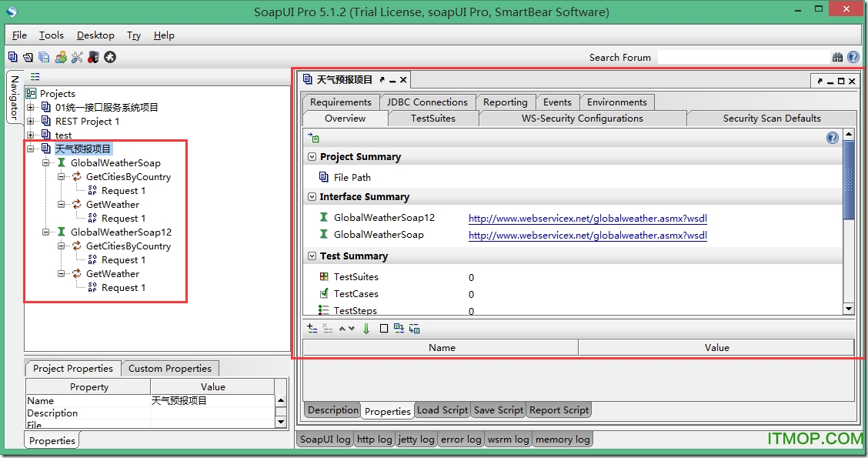Collapse the 天气预报项目 project node
The image size is (868, 458).
[31, 149]
